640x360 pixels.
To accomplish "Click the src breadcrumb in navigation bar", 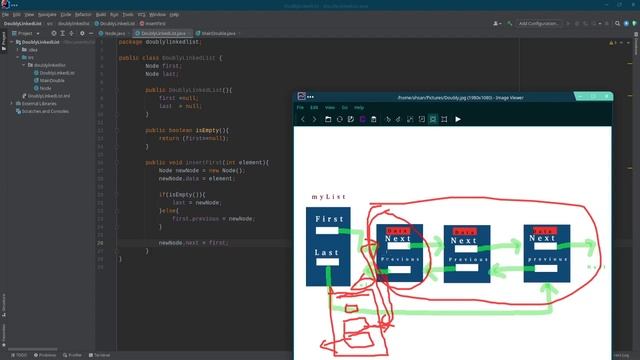I will (50, 24).
